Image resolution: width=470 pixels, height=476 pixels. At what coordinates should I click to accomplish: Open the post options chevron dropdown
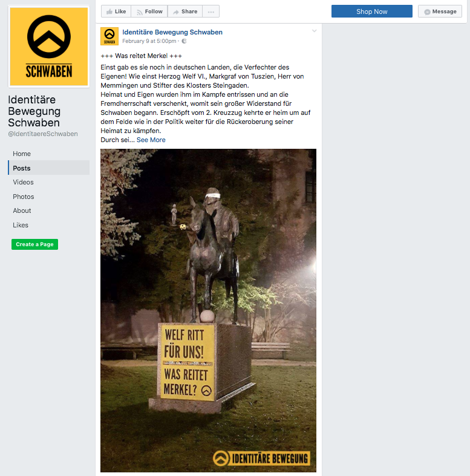coord(315,31)
